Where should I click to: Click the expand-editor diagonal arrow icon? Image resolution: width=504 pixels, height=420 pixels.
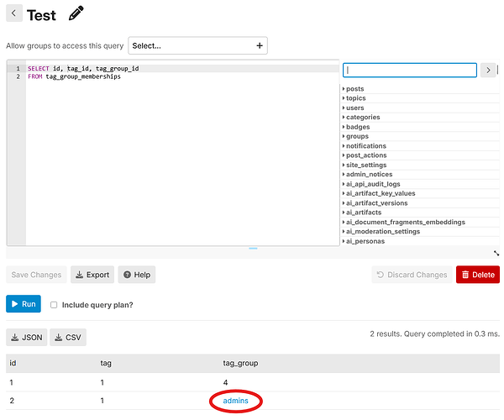pyautogui.click(x=496, y=253)
